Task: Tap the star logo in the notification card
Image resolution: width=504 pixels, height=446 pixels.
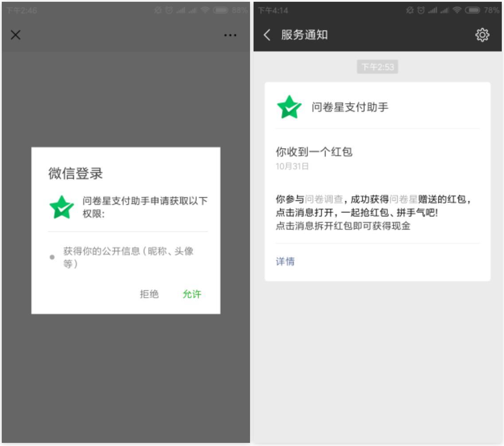Action: [289, 107]
